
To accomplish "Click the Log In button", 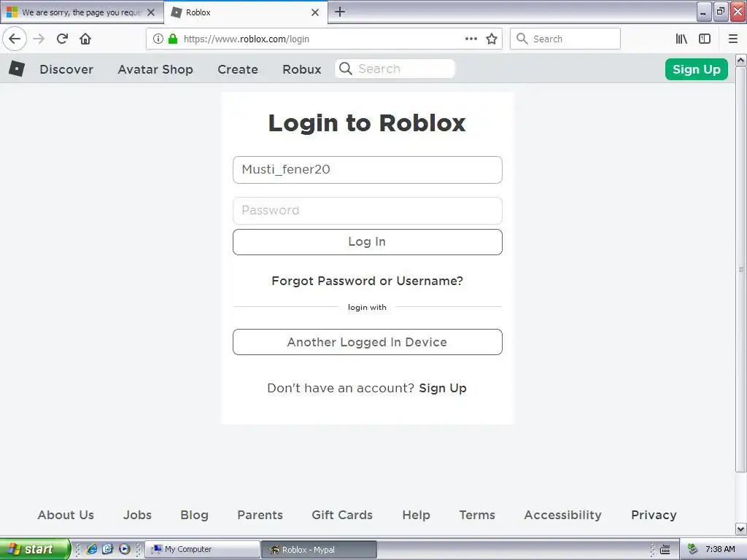I will pos(368,242).
